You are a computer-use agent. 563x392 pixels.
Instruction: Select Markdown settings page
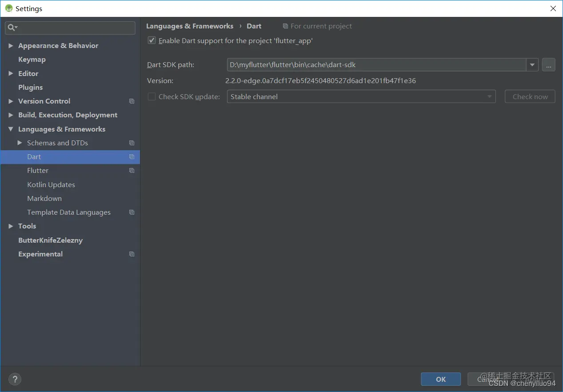[44, 199]
